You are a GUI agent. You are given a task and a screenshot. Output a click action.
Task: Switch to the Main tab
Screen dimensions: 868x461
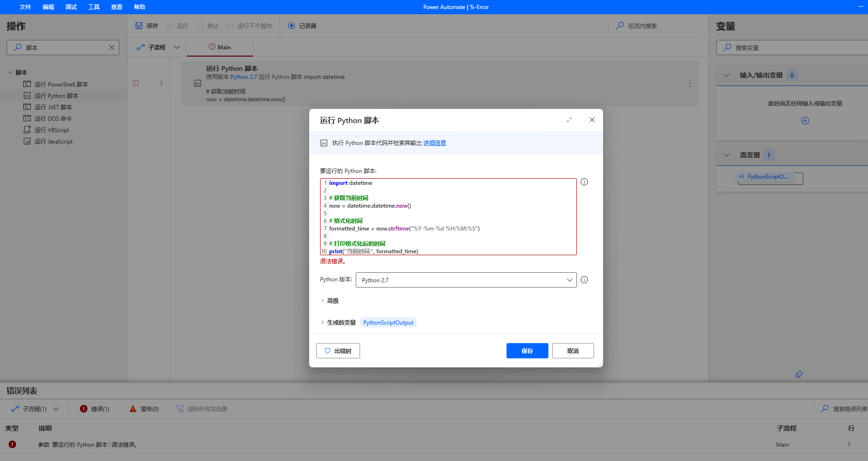(220, 47)
